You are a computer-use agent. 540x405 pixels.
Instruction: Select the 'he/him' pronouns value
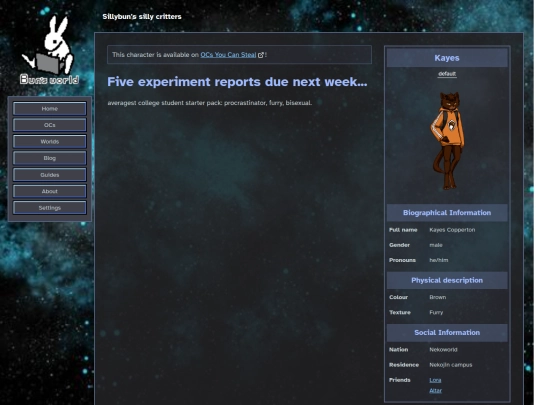point(439,260)
